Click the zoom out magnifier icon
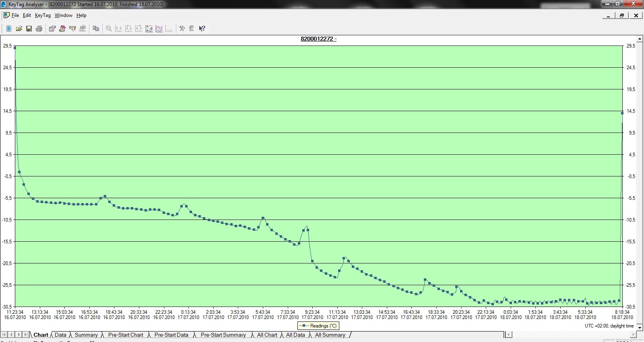Screen dimensions: 644x342 point(109,29)
